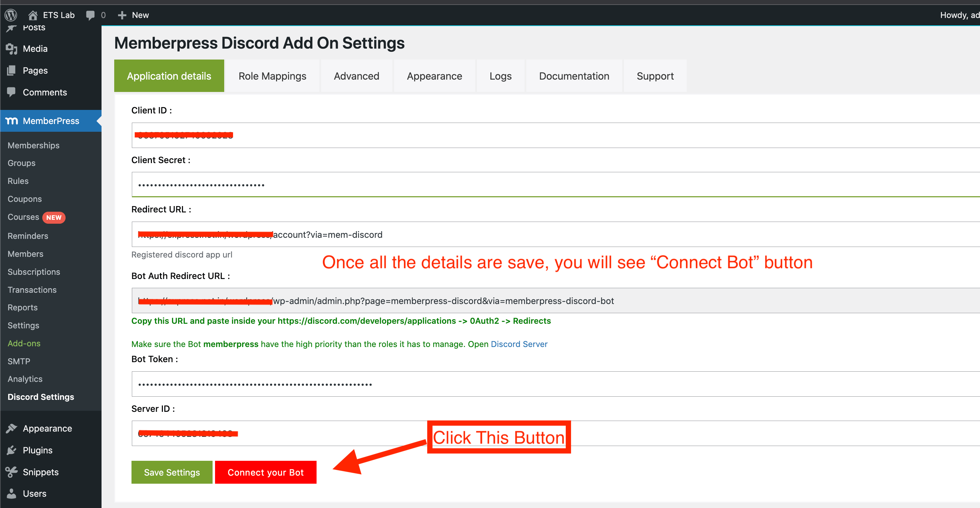This screenshot has height=508, width=980.
Task: Click the Save Settings button
Action: pos(172,472)
